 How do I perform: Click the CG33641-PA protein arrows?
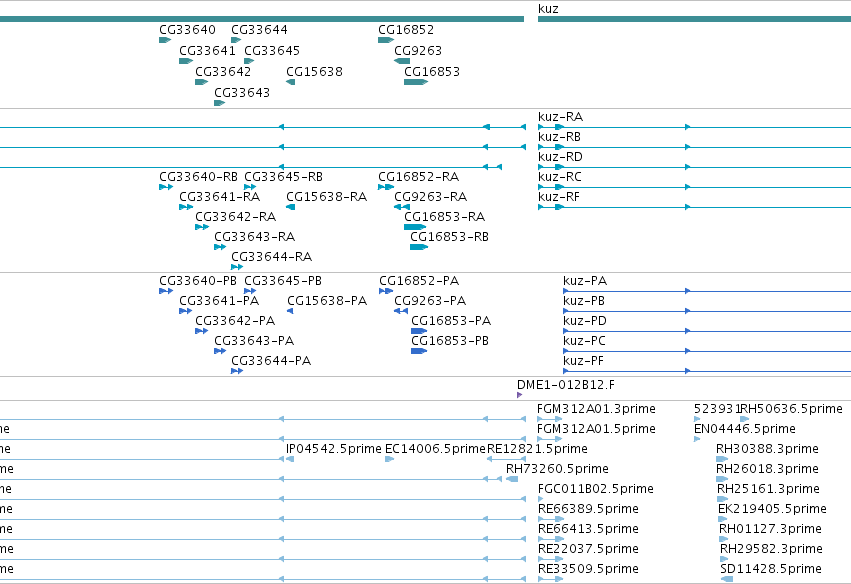click(186, 311)
